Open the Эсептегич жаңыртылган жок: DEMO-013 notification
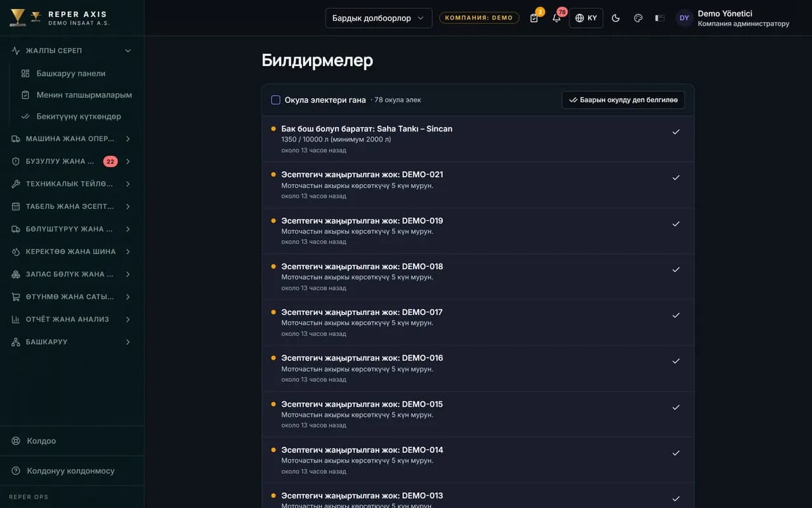The height and width of the screenshot is (508, 812). click(x=362, y=496)
